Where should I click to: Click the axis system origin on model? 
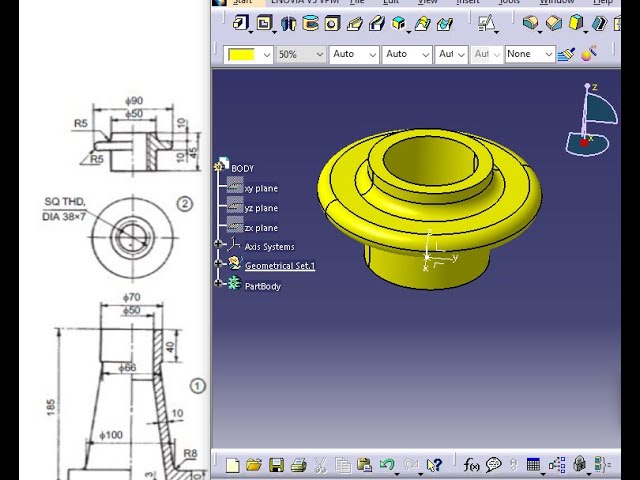coord(427,257)
